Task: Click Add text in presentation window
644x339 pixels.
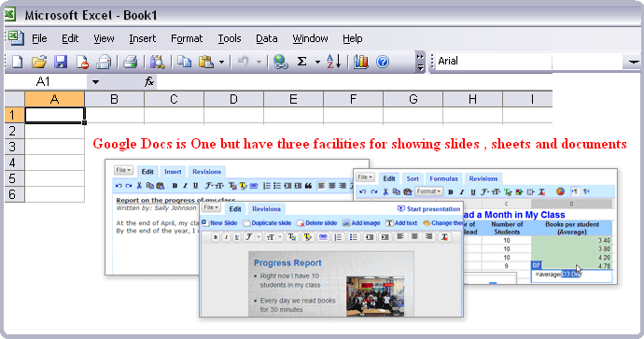Action: click(401, 223)
